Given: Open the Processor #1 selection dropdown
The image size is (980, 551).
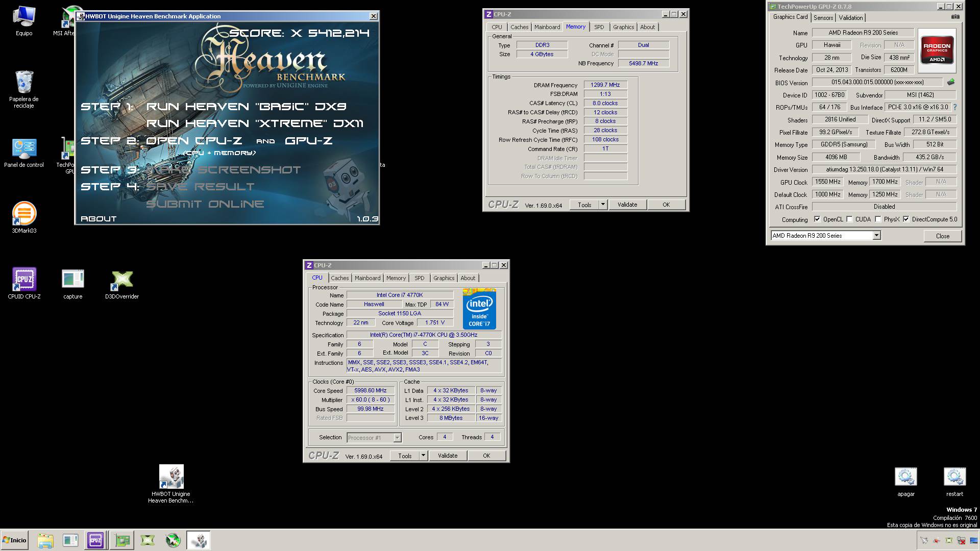Looking at the screenshot, I should point(397,438).
